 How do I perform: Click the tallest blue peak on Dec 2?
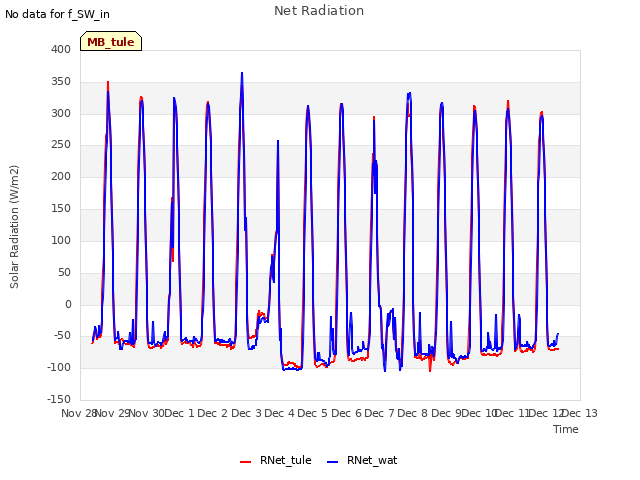pos(242,73)
